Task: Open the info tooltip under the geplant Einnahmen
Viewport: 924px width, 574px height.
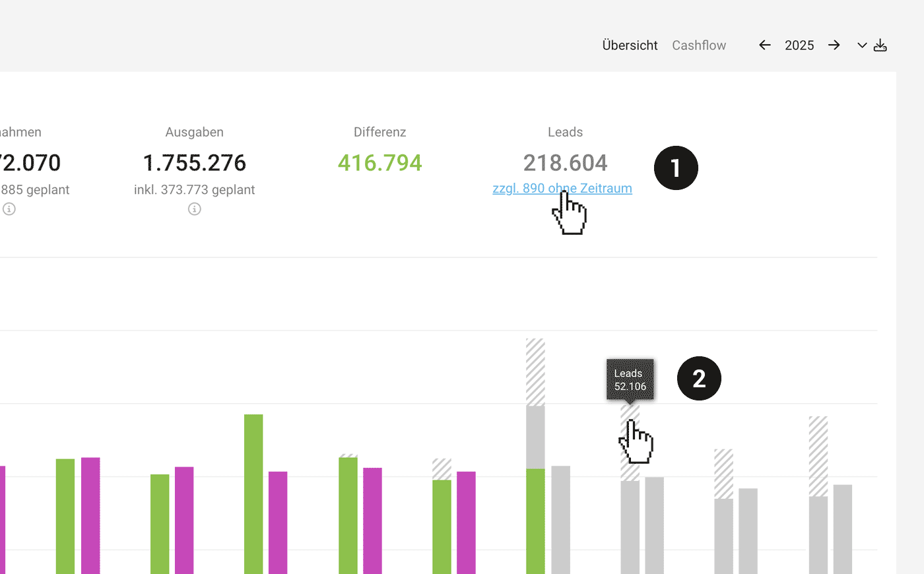Action: pos(9,208)
